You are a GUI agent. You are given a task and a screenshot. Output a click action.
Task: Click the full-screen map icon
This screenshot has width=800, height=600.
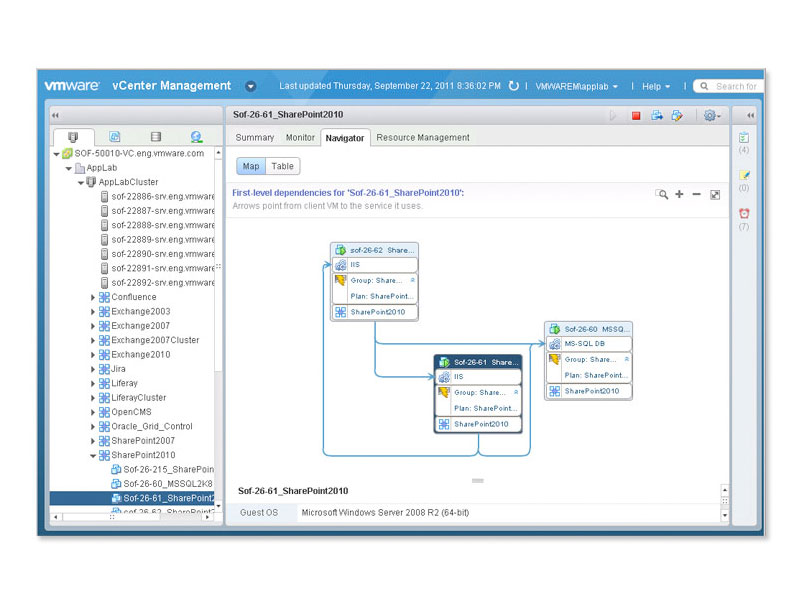tap(715, 194)
